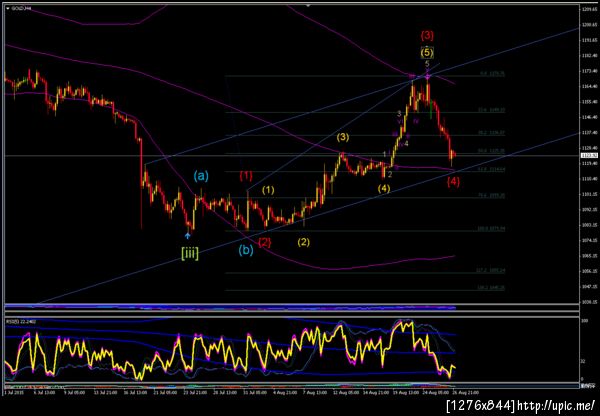Select the cyan (a) wave label
This screenshot has width=600, height=416.
point(201,176)
